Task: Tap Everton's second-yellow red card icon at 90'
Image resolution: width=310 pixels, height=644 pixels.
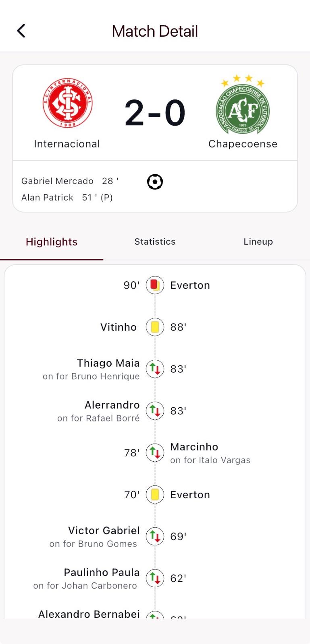Action: pos(155,285)
